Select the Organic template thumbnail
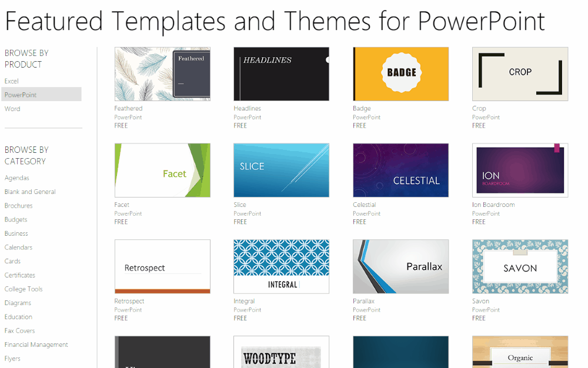Image resolution: width=588 pixels, height=368 pixels. pos(520,352)
